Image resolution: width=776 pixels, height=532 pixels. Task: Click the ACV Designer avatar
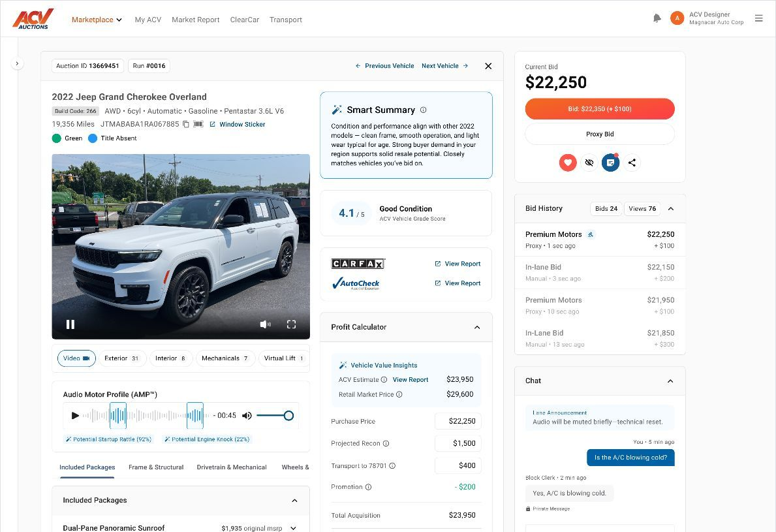[677, 18]
